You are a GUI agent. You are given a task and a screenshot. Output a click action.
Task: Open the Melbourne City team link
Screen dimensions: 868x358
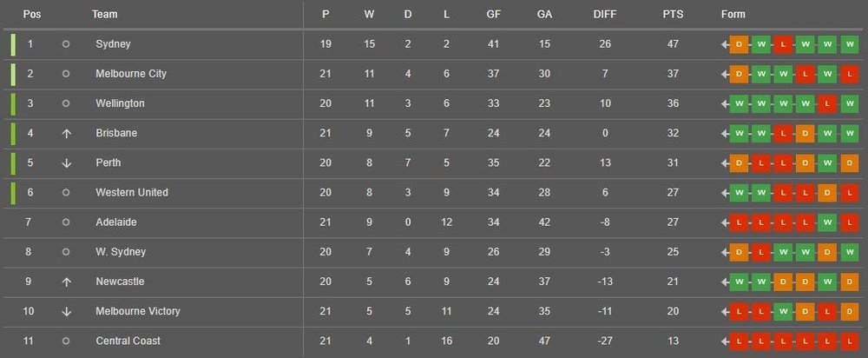(131, 74)
